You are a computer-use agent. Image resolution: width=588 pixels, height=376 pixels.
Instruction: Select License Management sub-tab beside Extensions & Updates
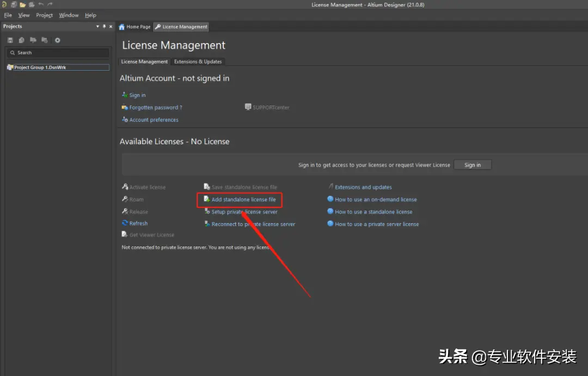coord(144,61)
